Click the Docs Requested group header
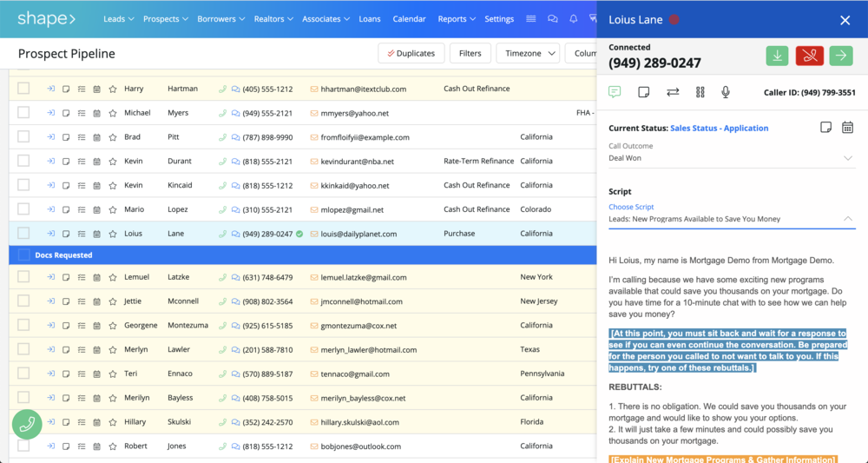868x463 pixels. [x=302, y=255]
